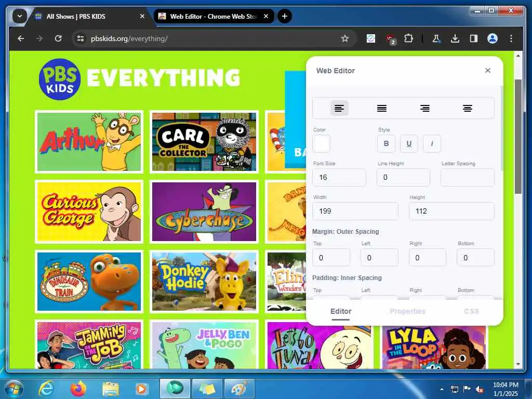Click the page vertical scrollbar thumb
This screenshot has width=532, height=399.
[518, 137]
